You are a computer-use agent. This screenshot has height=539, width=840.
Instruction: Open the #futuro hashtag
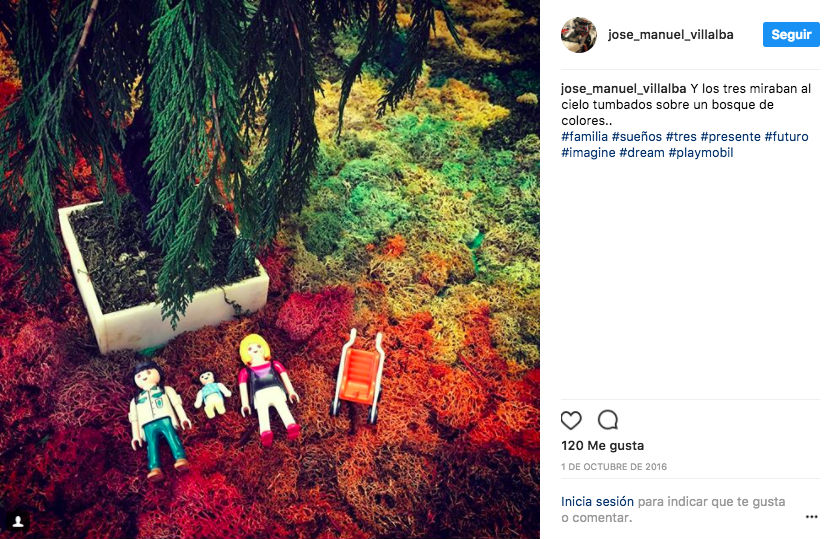pyautogui.click(x=786, y=137)
